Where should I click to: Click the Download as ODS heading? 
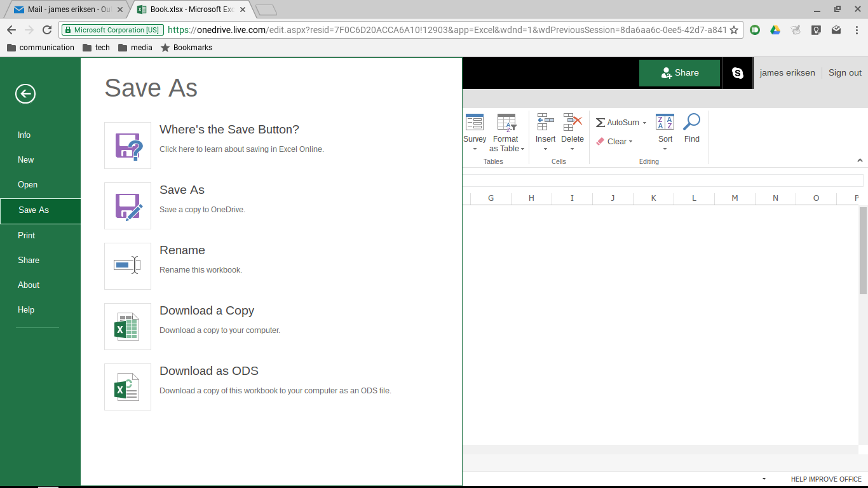pyautogui.click(x=209, y=371)
